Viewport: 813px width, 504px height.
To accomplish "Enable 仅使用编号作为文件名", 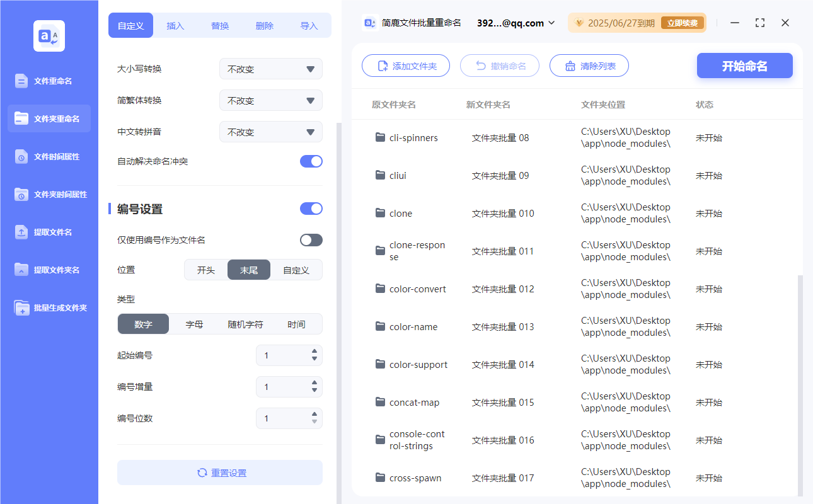I will click(x=311, y=240).
